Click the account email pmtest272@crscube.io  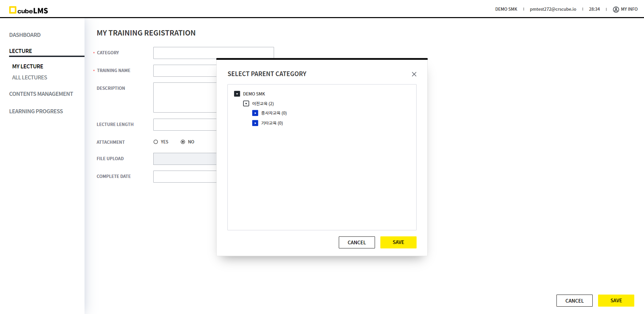pyautogui.click(x=553, y=9)
